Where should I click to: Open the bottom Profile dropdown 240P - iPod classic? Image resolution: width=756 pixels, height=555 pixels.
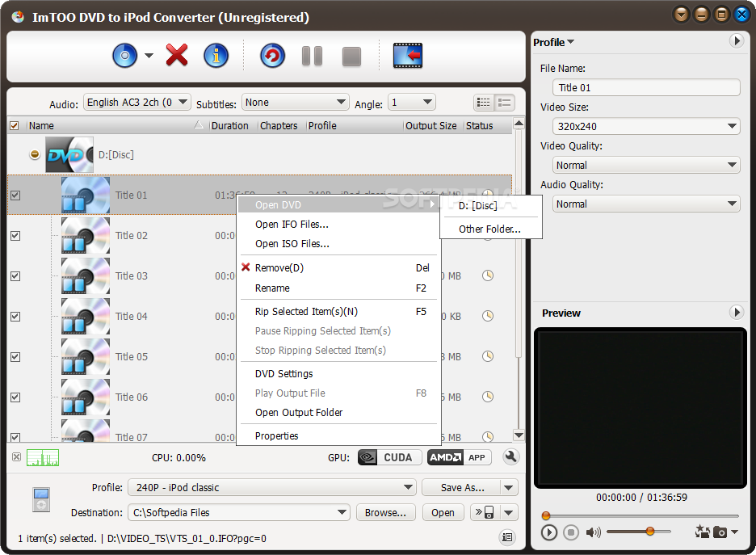tap(272, 487)
